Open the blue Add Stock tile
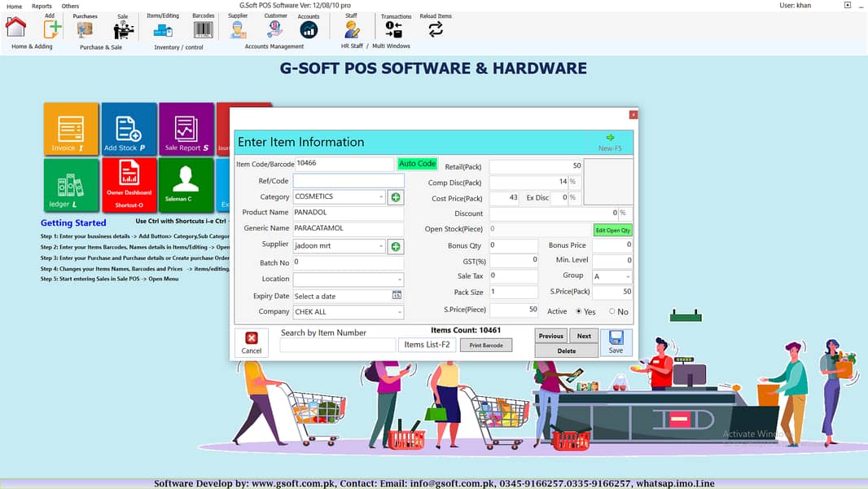This screenshot has width=868, height=489. click(129, 129)
